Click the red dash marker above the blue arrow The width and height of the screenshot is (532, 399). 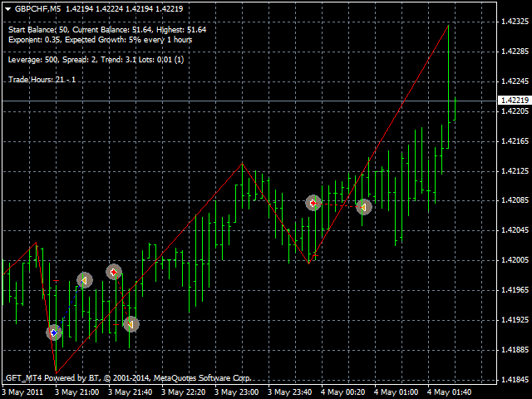tap(57, 281)
